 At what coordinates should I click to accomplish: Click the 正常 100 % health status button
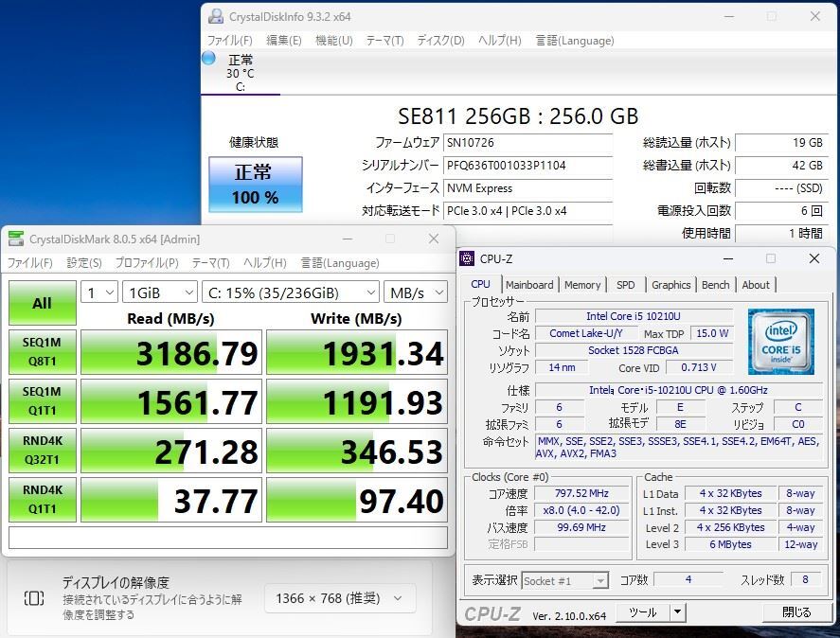(256, 185)
